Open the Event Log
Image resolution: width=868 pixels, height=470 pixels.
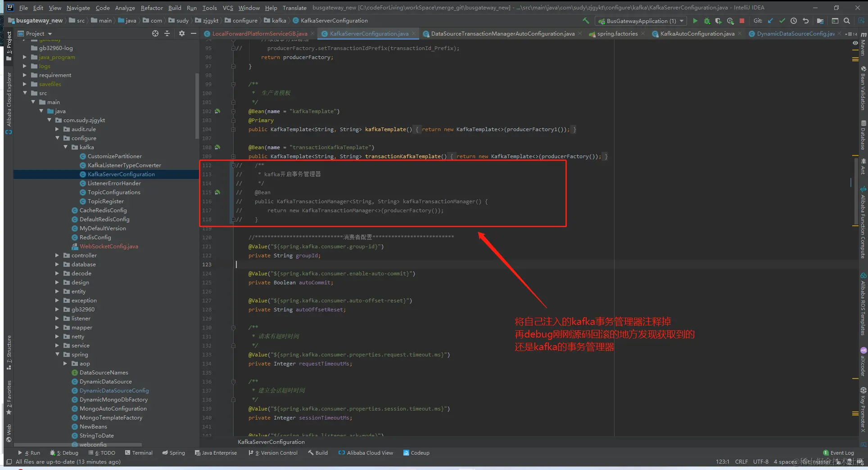(838, 453)
